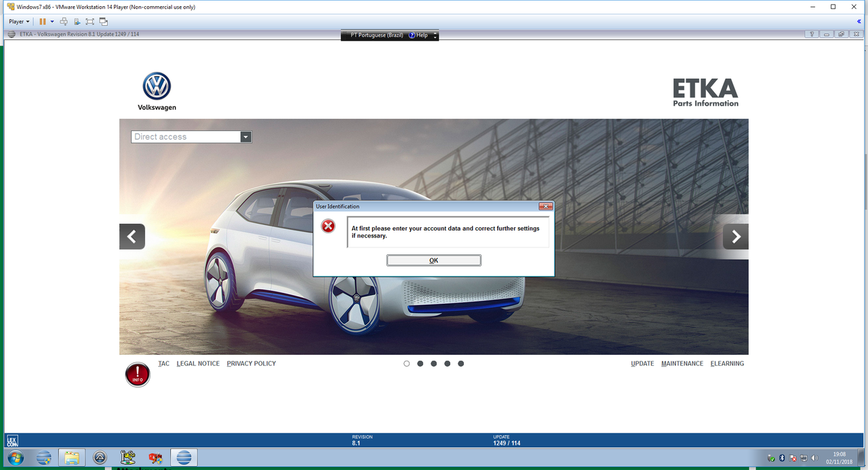868x470 pixels.
Task: Enter VMware full screen mode
Action: coord(90,22)
